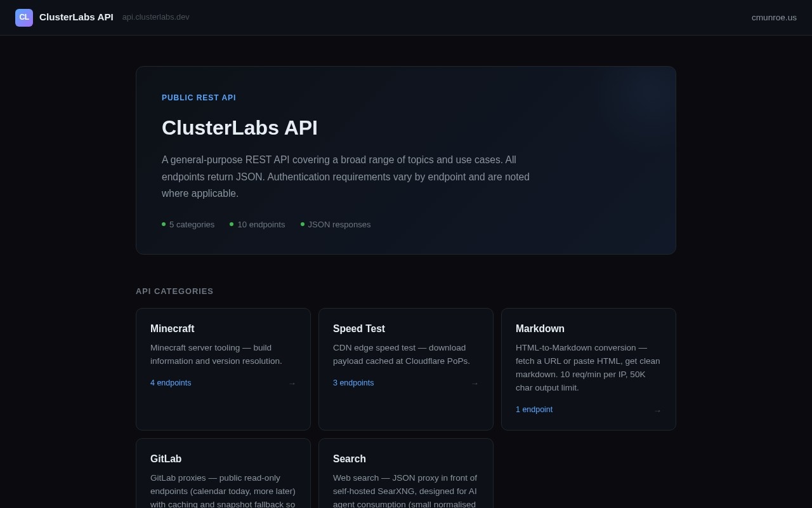812x508 pixels.
Task: Open the Minecraft category card title
Action: tap(173, 329)
